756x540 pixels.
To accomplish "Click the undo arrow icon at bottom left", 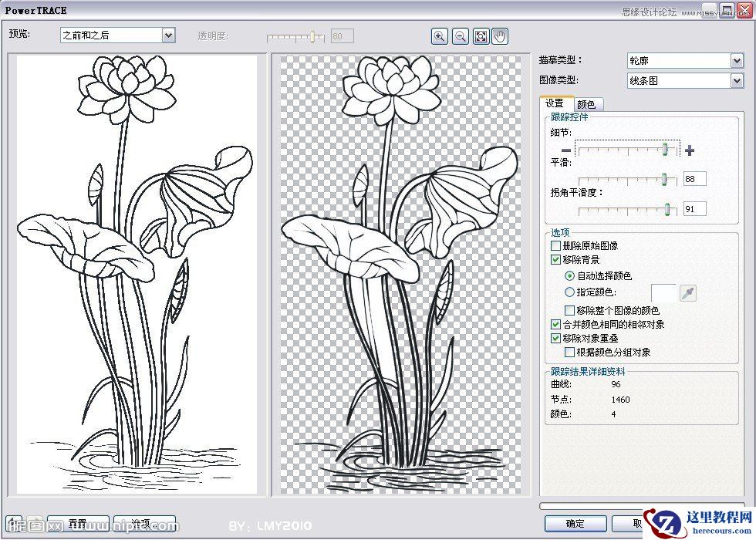I will 14,522.
